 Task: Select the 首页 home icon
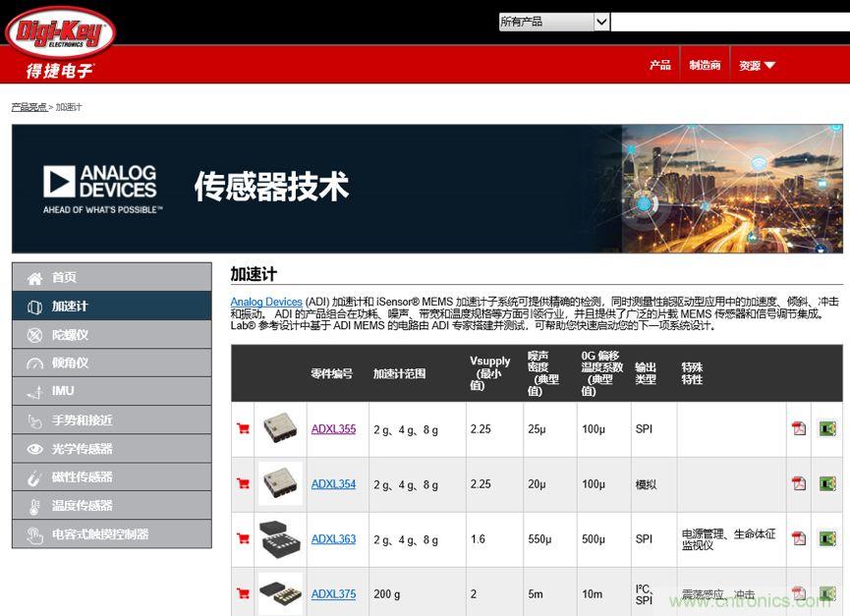point(34,277)
